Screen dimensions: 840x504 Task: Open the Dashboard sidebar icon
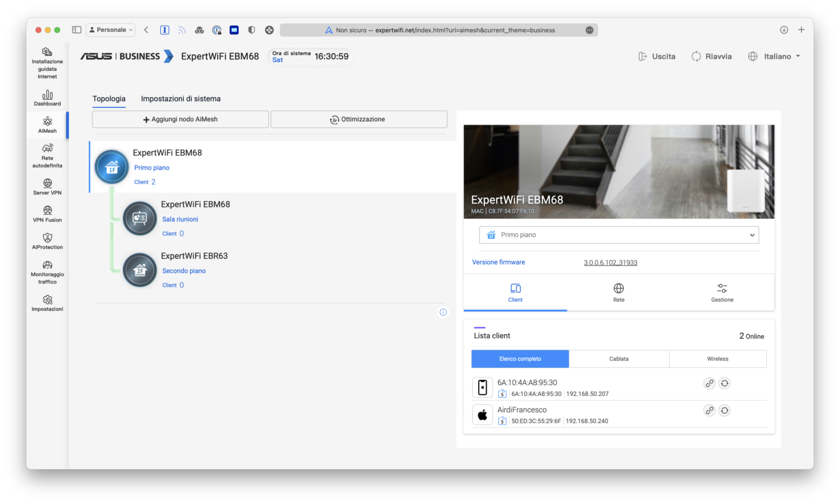pos(47,98)
